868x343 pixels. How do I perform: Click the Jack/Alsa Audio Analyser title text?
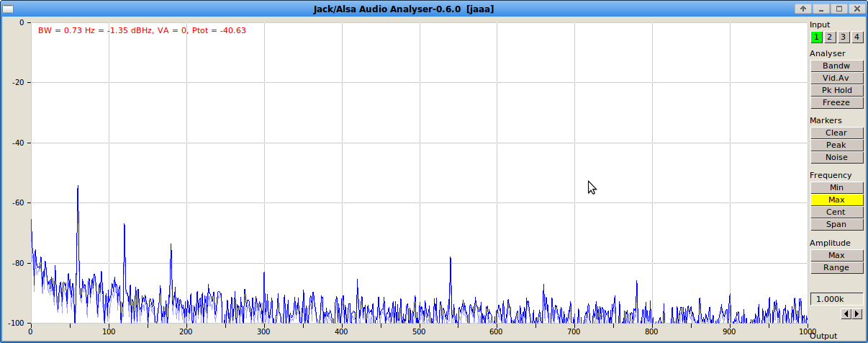click(x=403, y=9)
